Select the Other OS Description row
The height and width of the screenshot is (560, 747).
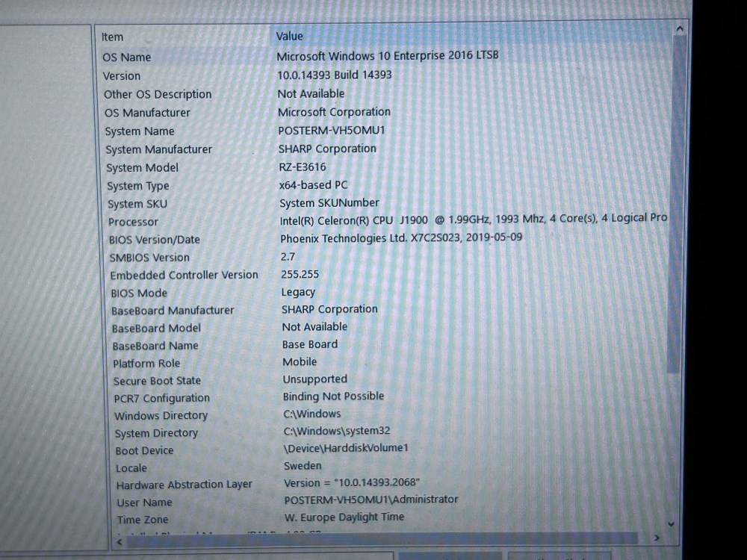click(158, 94)
